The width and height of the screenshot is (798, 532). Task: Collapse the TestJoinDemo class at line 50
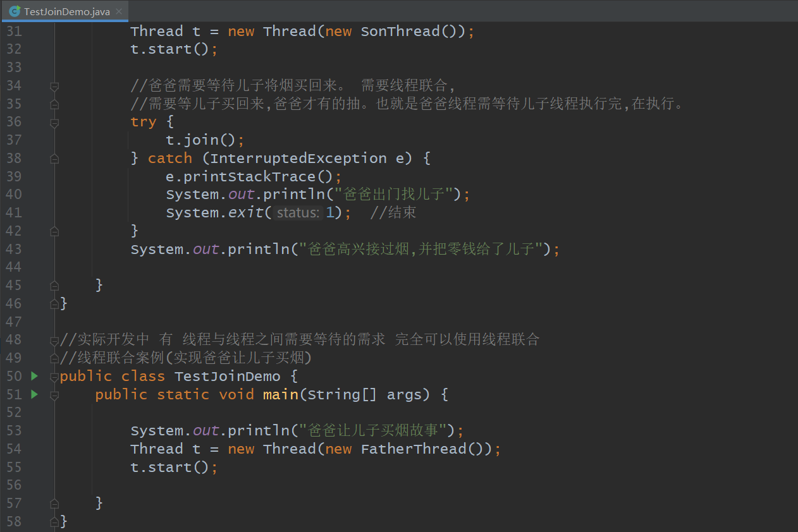coord(54,377)
